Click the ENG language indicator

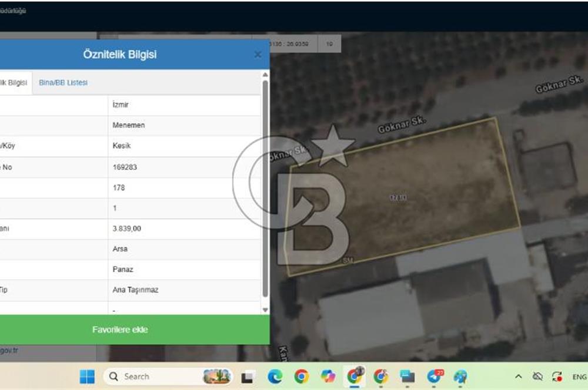coord(579,377)
